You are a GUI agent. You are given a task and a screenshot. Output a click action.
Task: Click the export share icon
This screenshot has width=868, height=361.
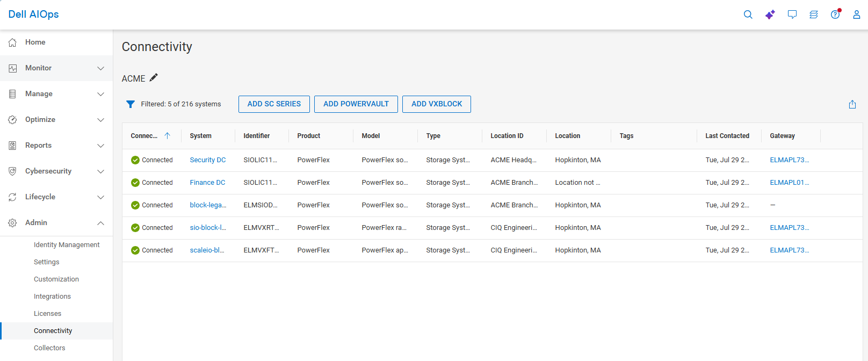pos(852,105)
